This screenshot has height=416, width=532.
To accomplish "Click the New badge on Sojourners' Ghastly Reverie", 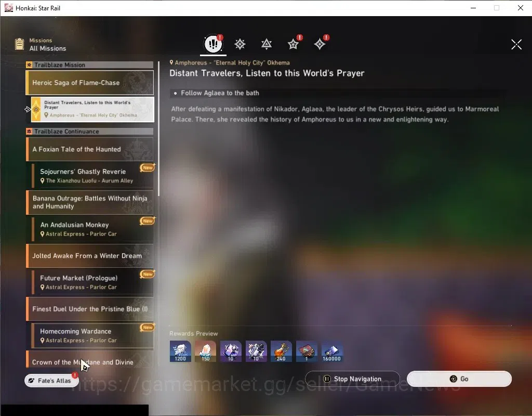I will (148, 167).
